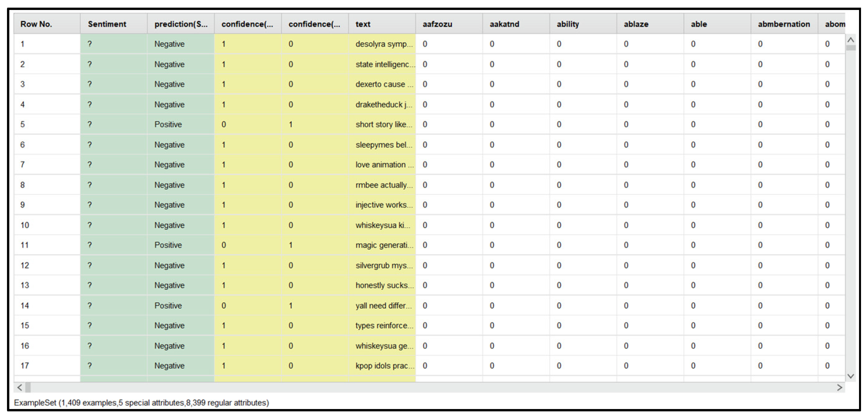Sort by the ability column header
Viewport: 868px width, 418px height.
click(x=583, y=24)
